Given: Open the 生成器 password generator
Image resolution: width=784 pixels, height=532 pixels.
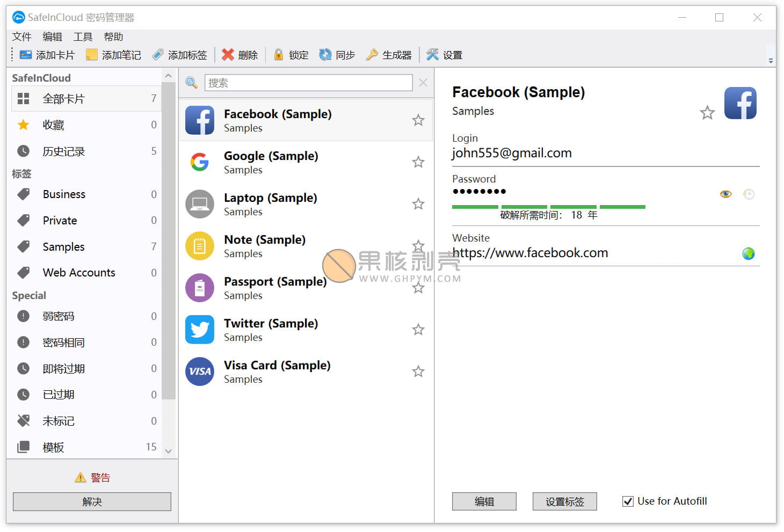Looking at the screenshot, I should click(388, 55).
